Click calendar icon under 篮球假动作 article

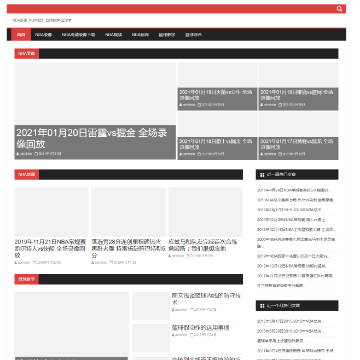coord(192,335)
